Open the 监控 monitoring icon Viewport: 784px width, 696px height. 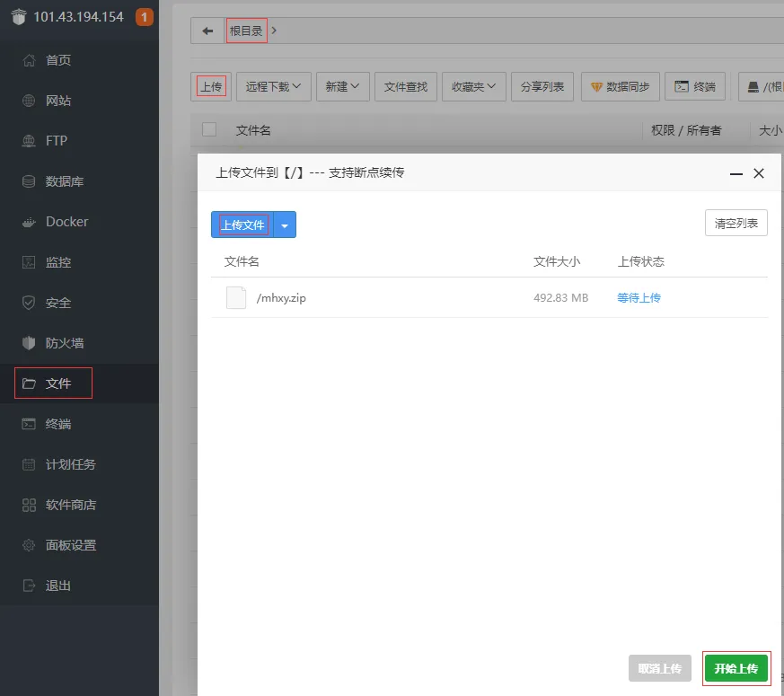(29, 262)
